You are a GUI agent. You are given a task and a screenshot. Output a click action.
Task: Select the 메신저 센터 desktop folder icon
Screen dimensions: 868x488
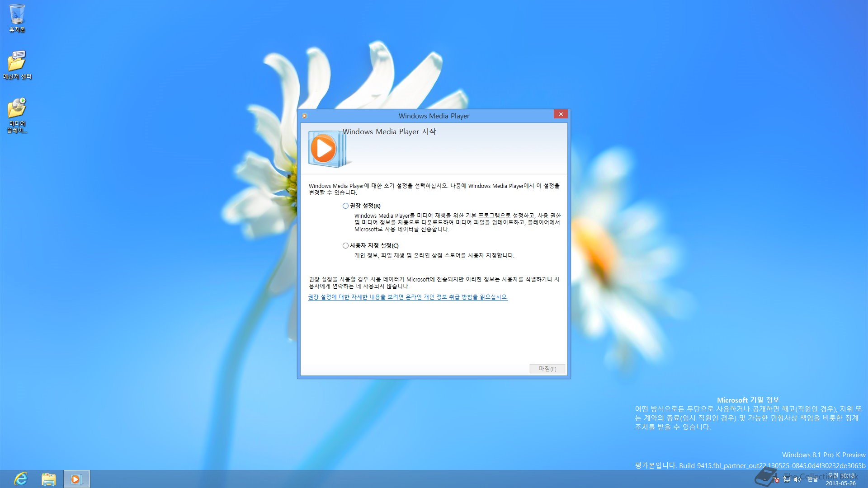(17, 65)
